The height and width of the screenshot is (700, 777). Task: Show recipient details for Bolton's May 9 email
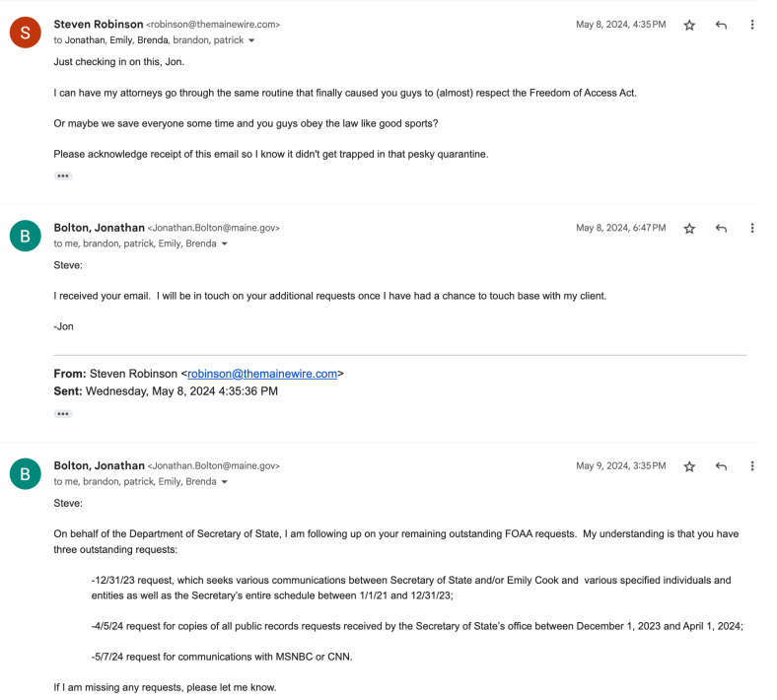click(225, 482)
